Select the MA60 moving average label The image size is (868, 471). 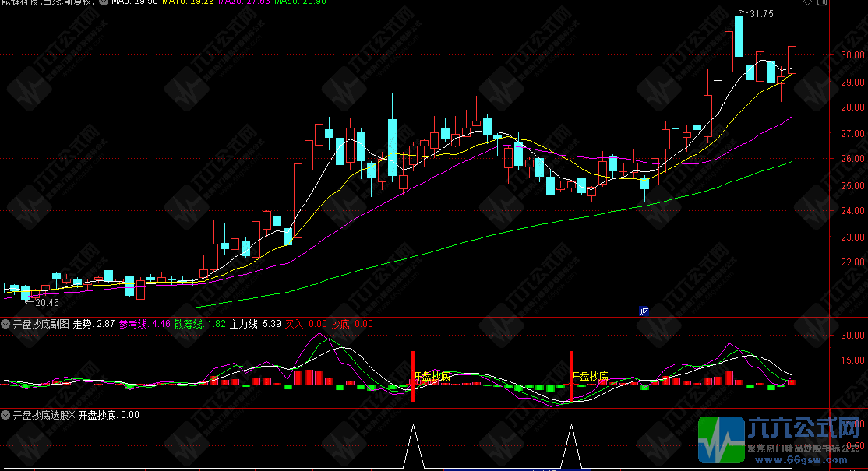(301, 2)
